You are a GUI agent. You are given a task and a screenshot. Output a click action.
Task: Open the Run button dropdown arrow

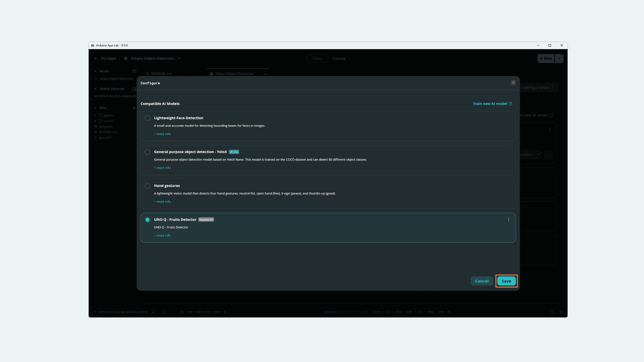pyautogui.click(x=559, y=59)
